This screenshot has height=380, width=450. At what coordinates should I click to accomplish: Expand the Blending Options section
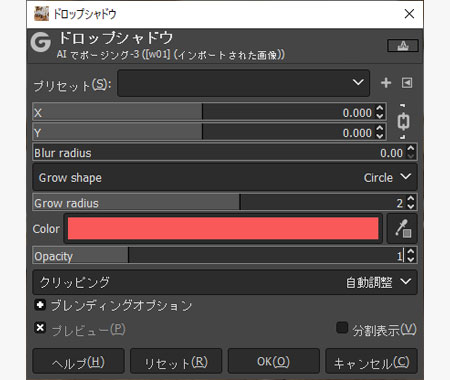[x=40, y=305]
